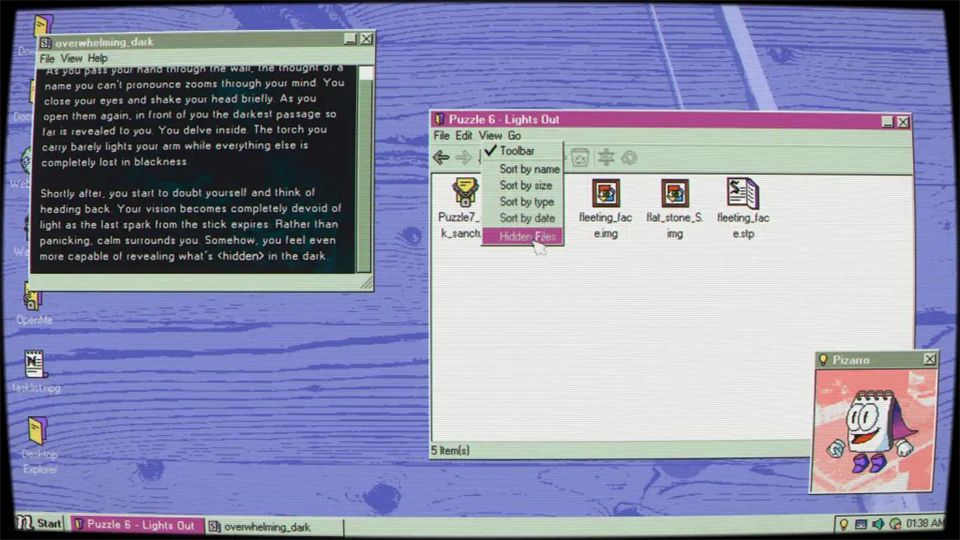Switch to overwhelming_dark taskbar button
Image resolution: width=960 pixels, height=540 pixels.
pyautogui.click(x=272, y=527)
